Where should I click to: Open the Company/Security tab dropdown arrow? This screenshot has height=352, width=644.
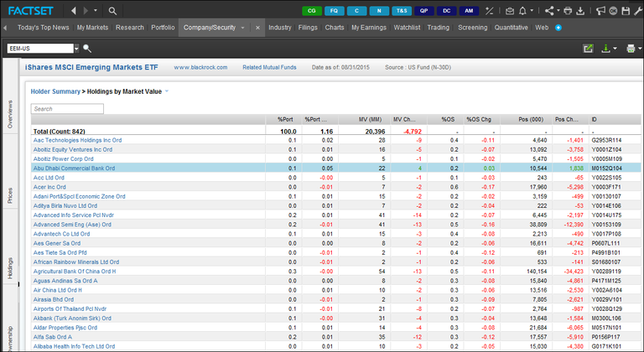[242, 28]
